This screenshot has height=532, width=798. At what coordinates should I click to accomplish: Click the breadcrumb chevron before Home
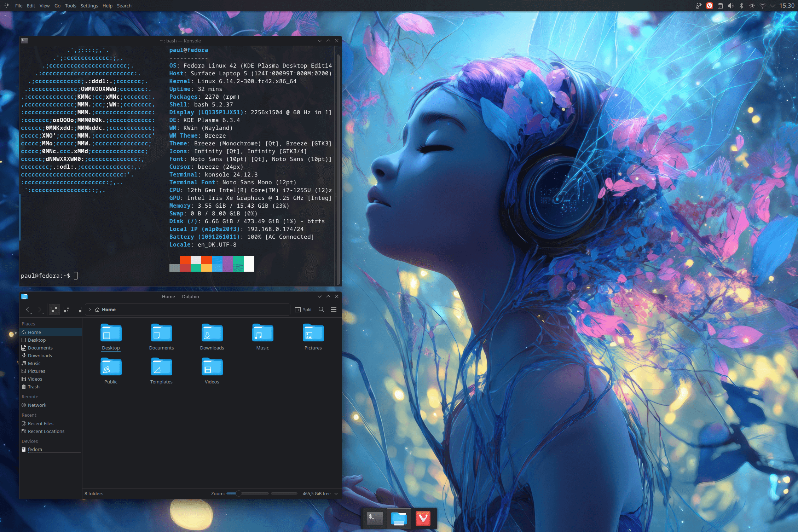90,310
